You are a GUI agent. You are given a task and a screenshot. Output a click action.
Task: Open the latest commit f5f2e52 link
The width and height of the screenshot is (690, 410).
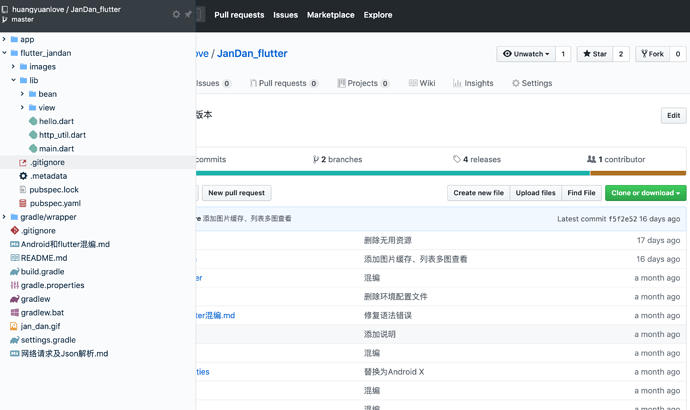pos(623,219)
